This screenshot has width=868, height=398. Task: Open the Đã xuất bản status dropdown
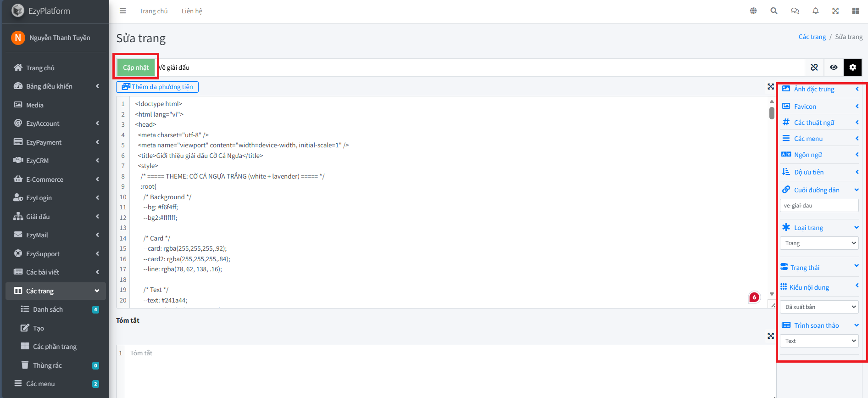pyautogui.click(x=819, y=307)
